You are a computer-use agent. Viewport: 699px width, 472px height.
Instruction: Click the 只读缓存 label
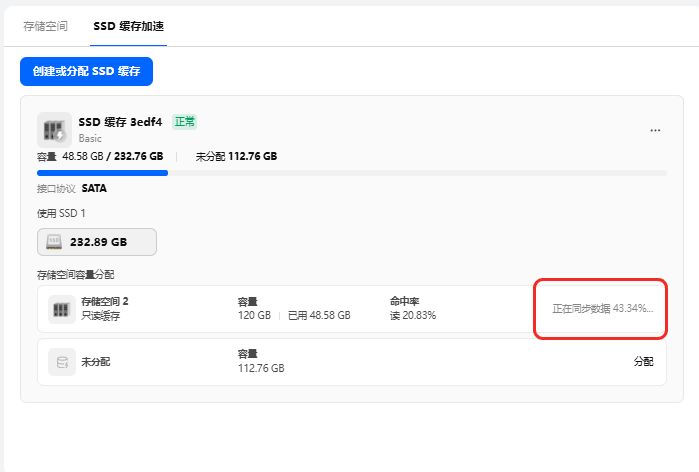coord(100,316)
